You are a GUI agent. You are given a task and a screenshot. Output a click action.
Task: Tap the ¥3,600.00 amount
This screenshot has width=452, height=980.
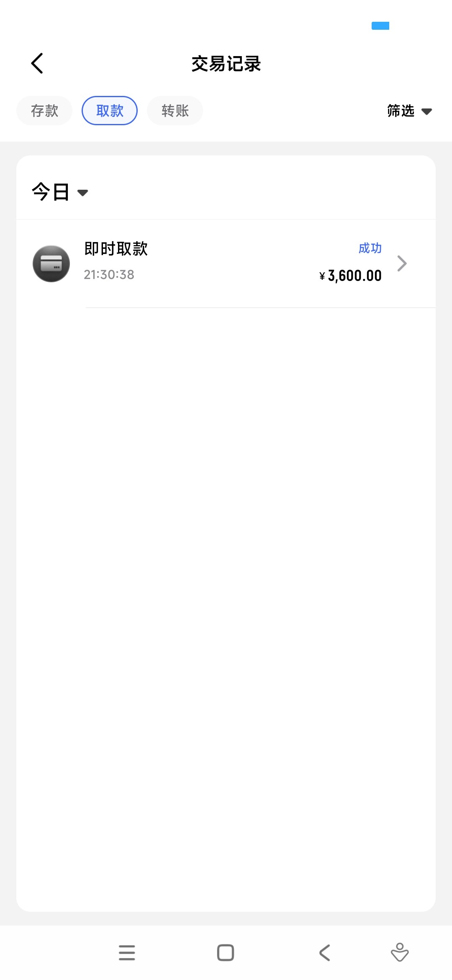(351, 276)
